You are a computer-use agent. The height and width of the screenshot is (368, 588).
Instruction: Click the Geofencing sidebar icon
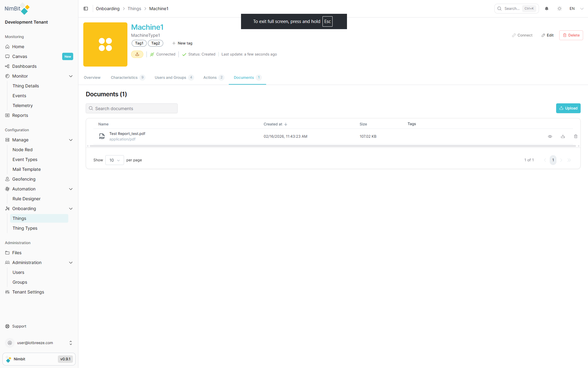(7, 179)
